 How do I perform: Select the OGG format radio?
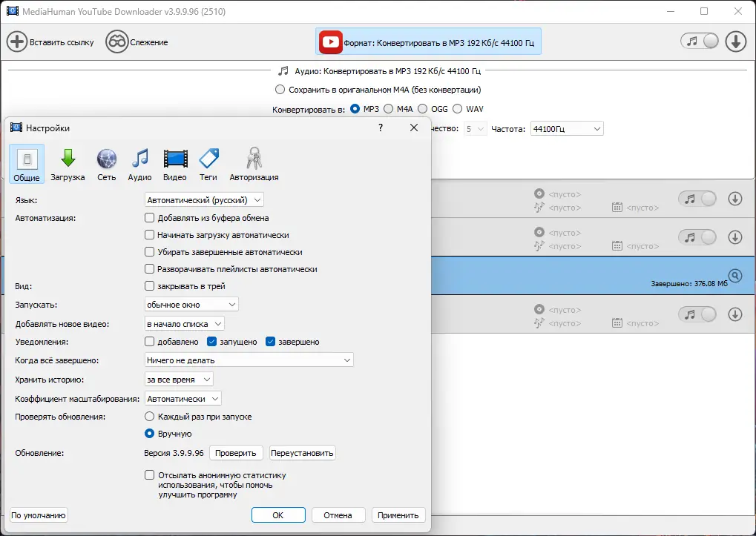pos(423,109)
